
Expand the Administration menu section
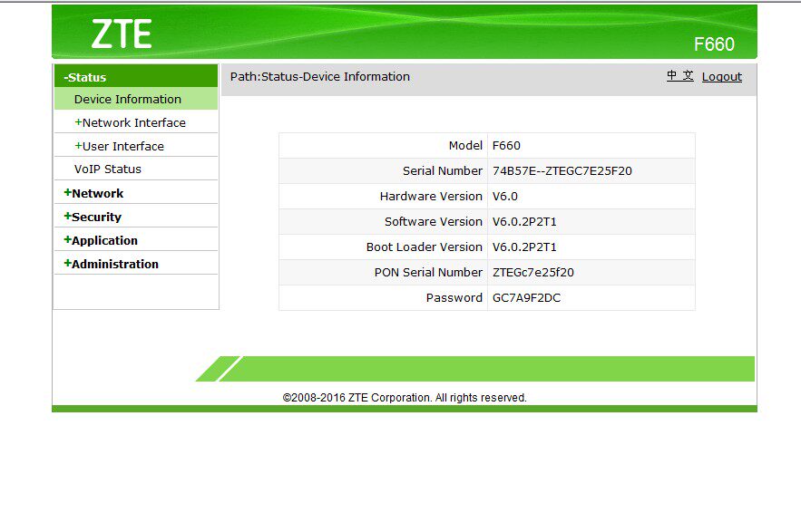point(111,264)
